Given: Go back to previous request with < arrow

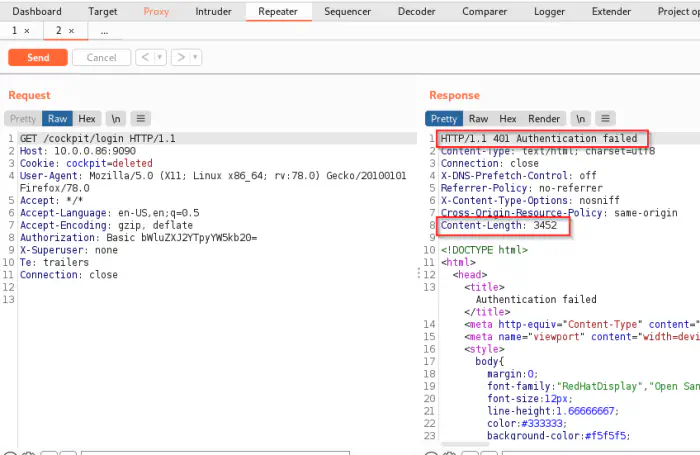Looking at the screenshot, I should pos(145,58).
